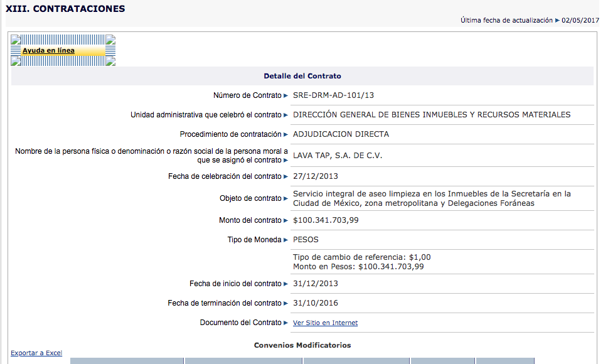Click the top-right broken image above Ayuda en línea
This screenshot has width=603, height=364.
(x=110, y=40)
